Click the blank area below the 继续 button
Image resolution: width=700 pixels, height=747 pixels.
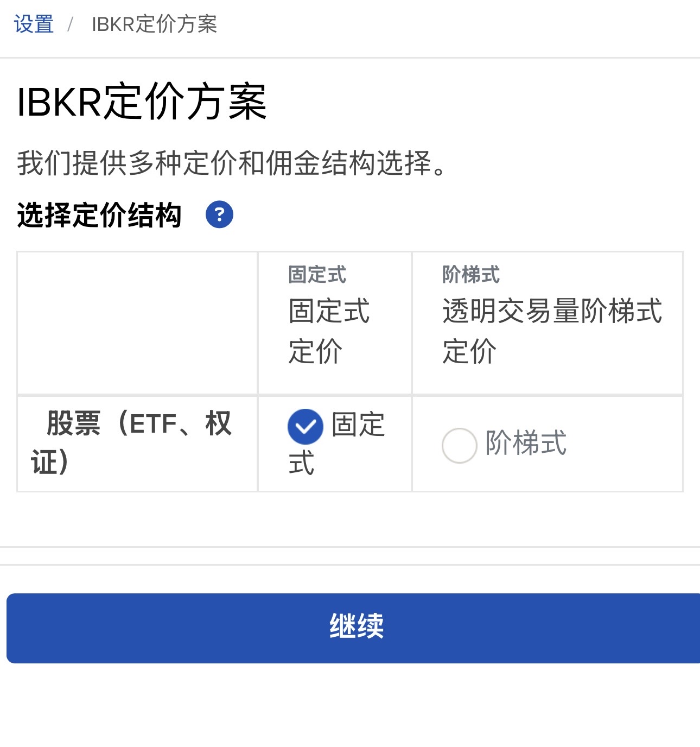350,706
